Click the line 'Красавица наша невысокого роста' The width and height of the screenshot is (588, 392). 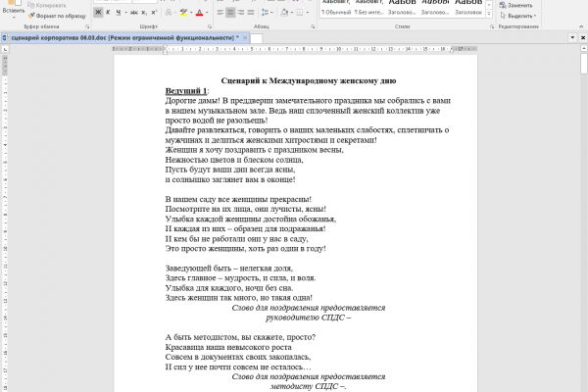[228, 347]
